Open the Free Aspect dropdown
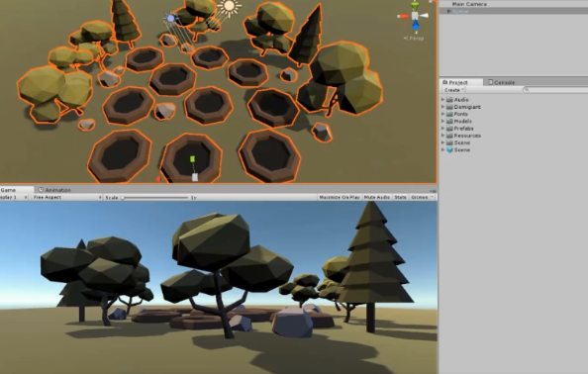588x374 pixels. pos(66,197)
